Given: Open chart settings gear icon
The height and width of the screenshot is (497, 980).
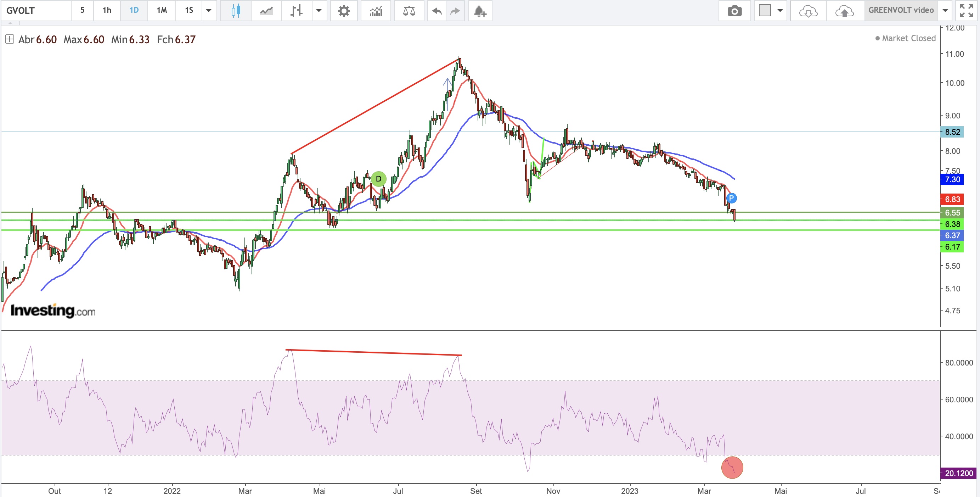Looking at the screenshot, I should click(344, 11).
